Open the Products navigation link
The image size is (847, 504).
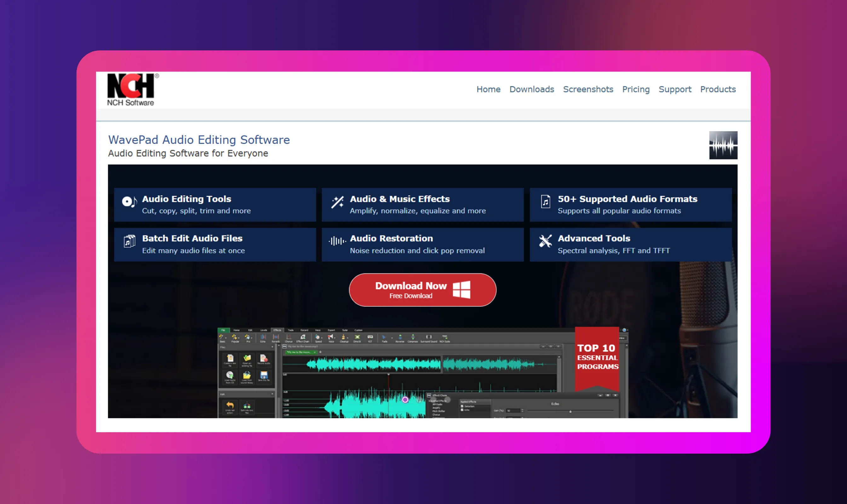pos(717,89)
